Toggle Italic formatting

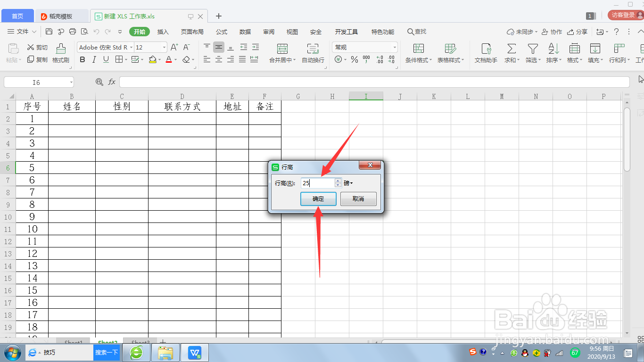tap(94, 59)
